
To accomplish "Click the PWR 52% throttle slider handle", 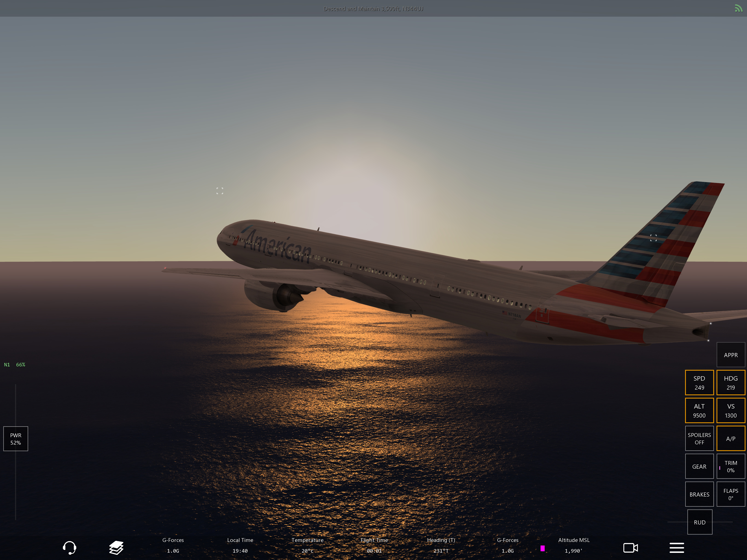I will pyautogui.click(x=16, y=438).
